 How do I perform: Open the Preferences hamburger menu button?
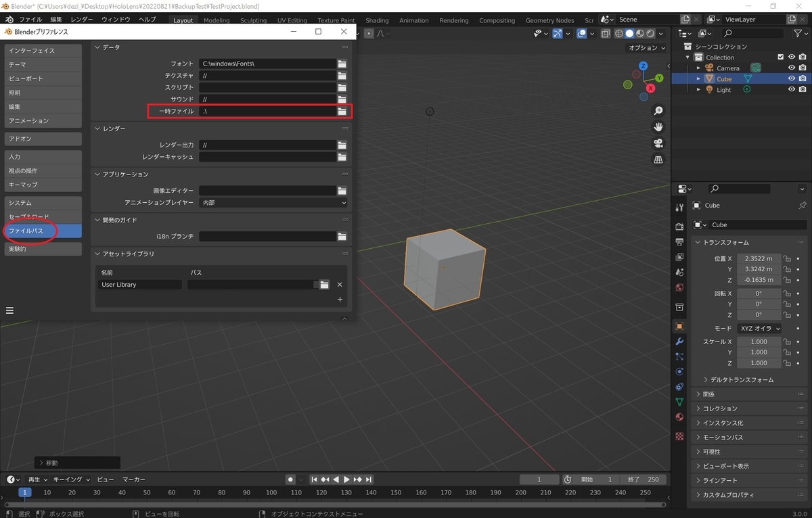10,310
